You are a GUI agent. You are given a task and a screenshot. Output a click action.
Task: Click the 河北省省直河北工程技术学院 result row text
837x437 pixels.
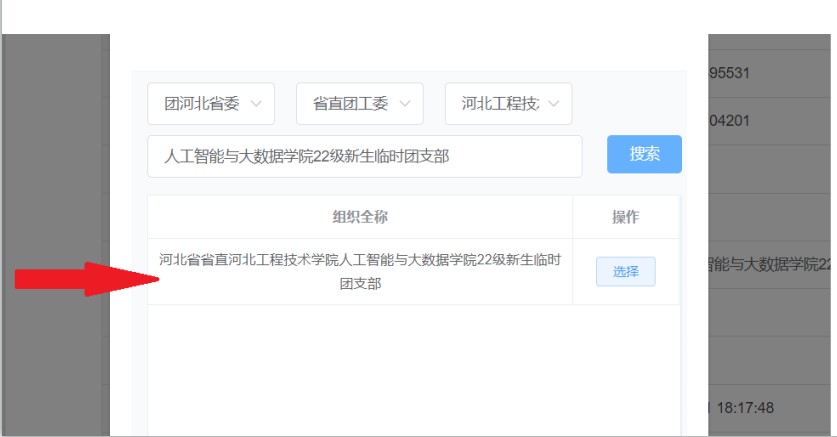tap(360, 272)
